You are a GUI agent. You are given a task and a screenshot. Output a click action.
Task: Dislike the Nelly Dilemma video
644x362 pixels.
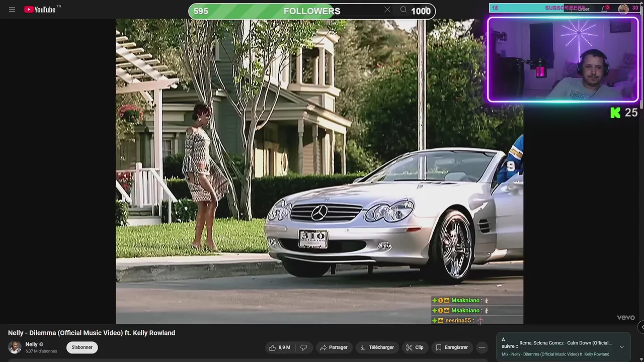pyautogui.click(x=303, y=347)
